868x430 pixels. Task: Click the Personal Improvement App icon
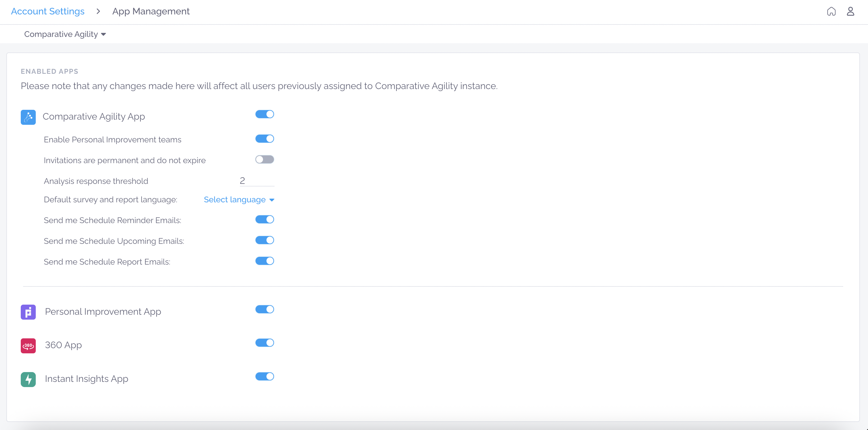[x=28, y=312]
